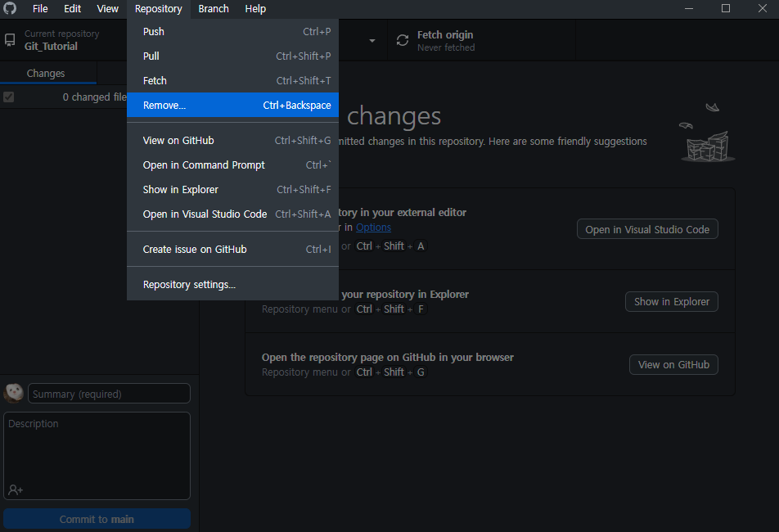Open the Edit menu

click(x=72, y=9)
